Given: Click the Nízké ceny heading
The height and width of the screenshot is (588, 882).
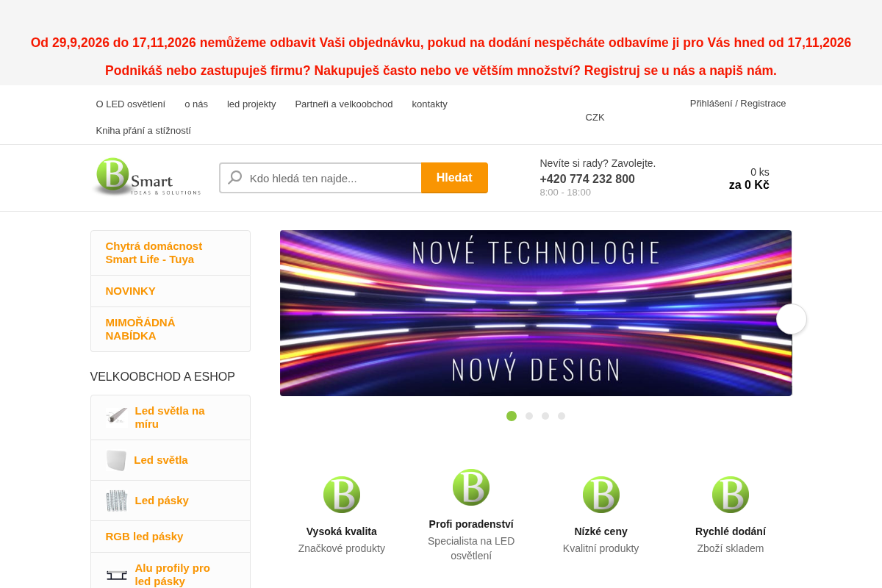Looking at the screenshot, I should [601, 531].
